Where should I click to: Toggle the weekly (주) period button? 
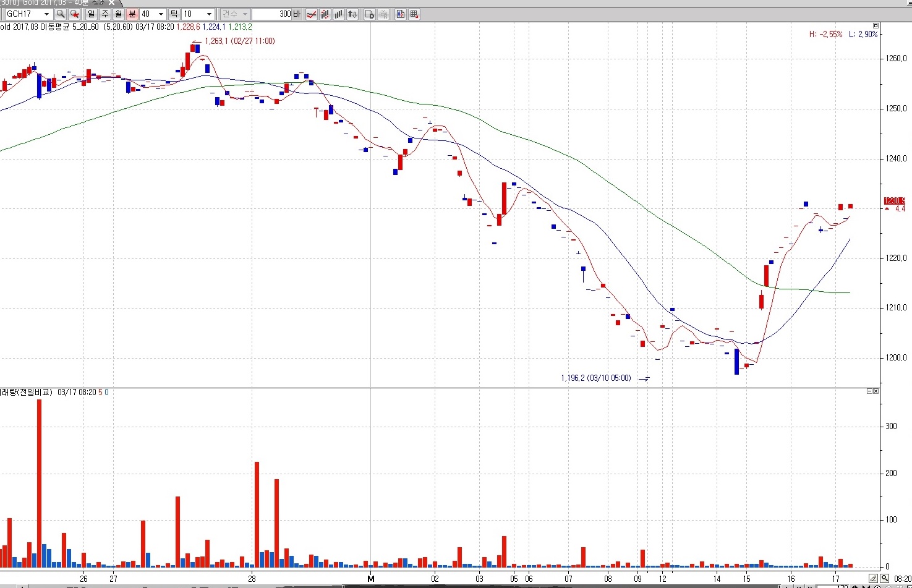[x=105, y=14]
